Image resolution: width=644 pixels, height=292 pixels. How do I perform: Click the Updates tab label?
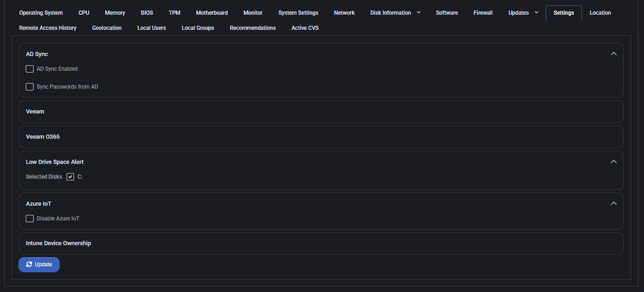tap(519, 13)
